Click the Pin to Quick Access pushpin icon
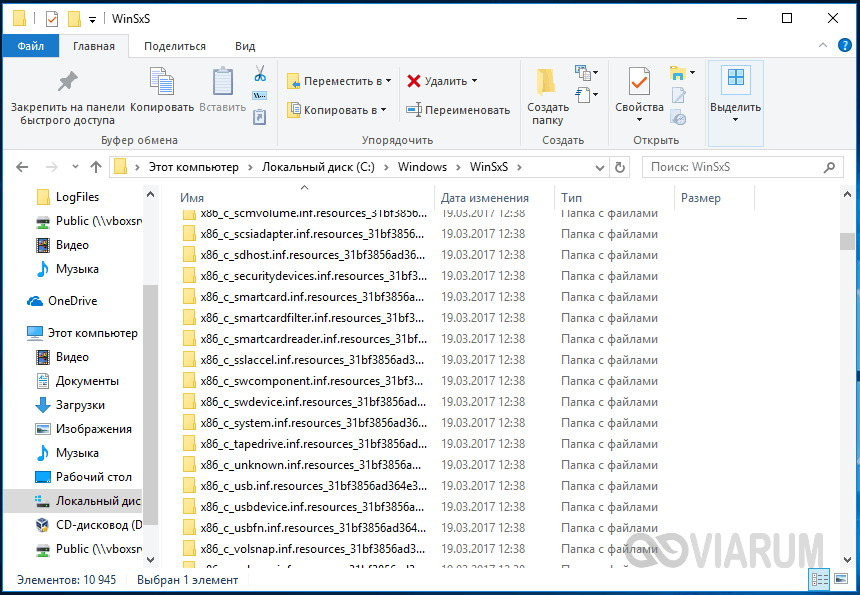 [x=67, y=82]
